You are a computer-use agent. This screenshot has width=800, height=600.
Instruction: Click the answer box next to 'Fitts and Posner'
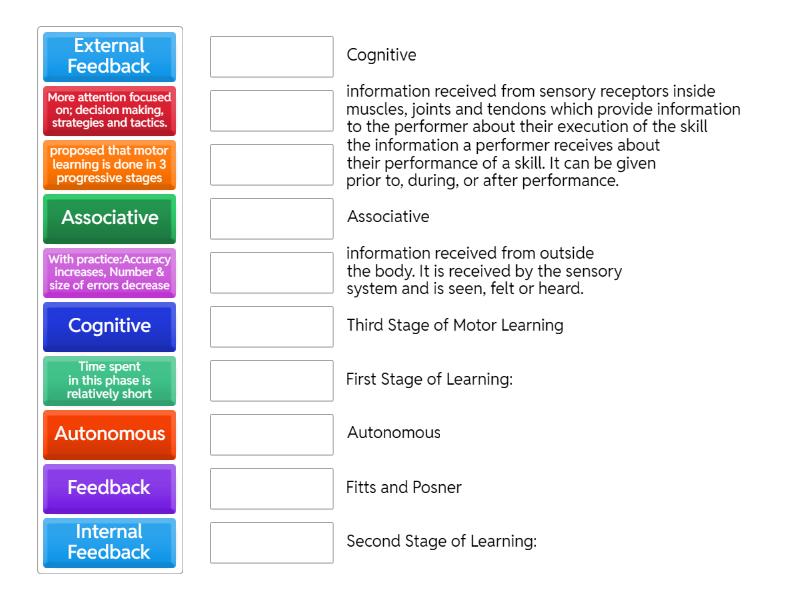[x=271, y=488]
